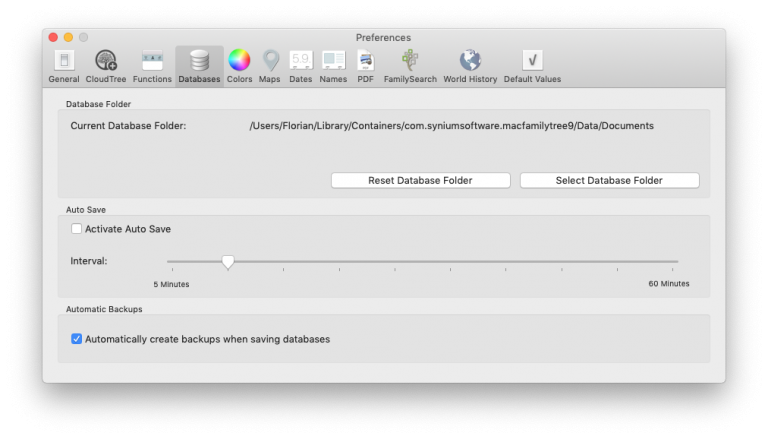
Task: Click the Reset Database Folder button
Action: pos(421,180)
